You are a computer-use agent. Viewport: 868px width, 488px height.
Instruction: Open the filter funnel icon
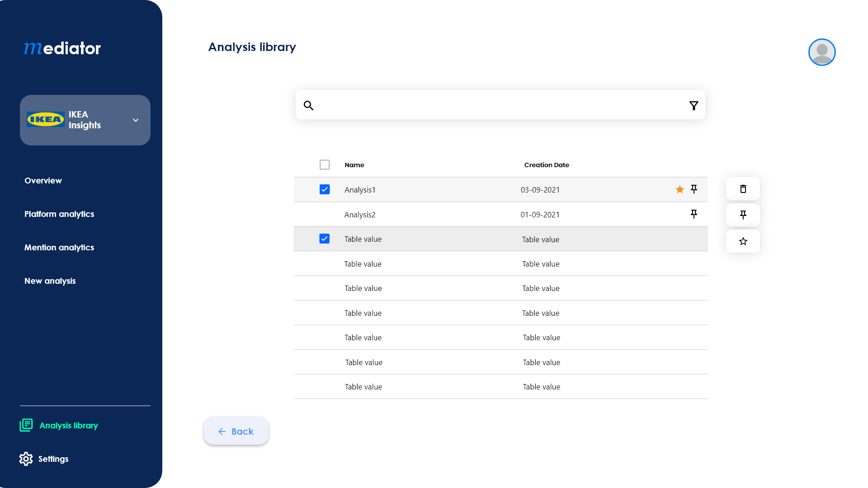[x=693, y=105]
